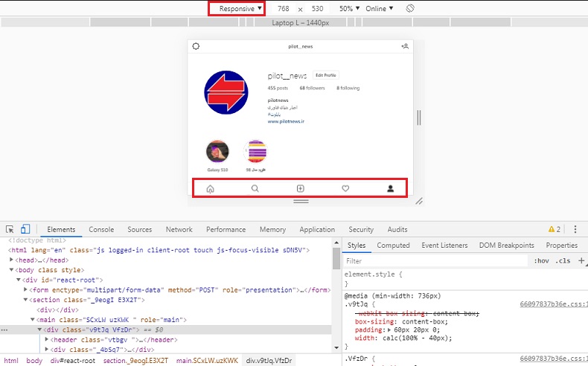Switch to the DOM Breakpoints pane tab
Viewport: 588px width, 366px height.
506,245
